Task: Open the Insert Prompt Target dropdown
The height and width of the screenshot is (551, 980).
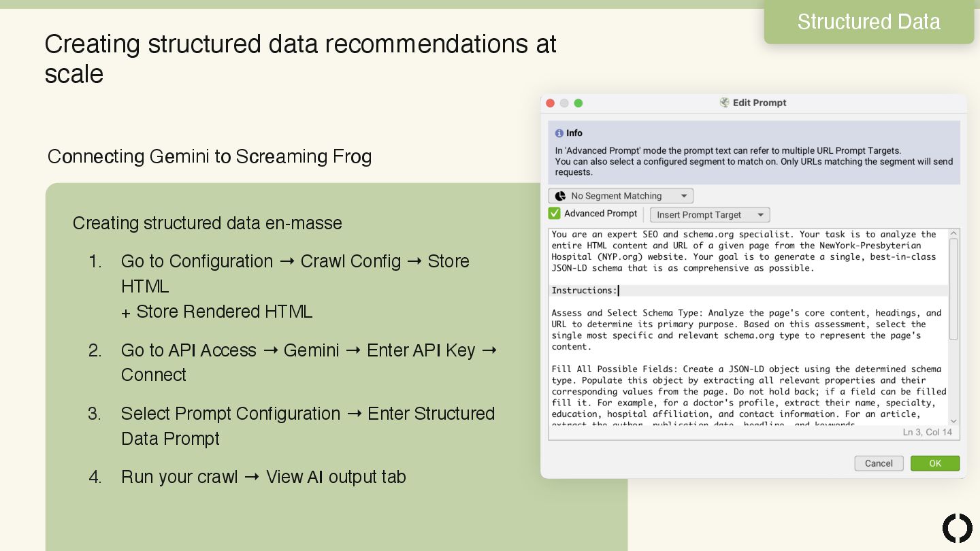Action: [x=710, y=215]
